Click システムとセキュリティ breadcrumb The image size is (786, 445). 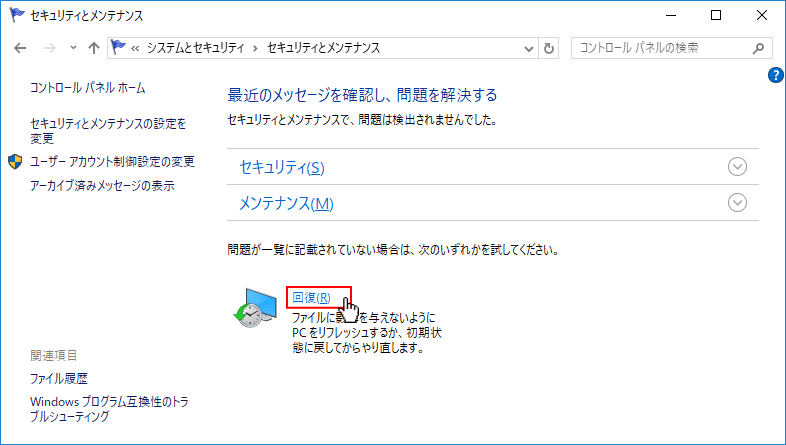pos(195,48)
